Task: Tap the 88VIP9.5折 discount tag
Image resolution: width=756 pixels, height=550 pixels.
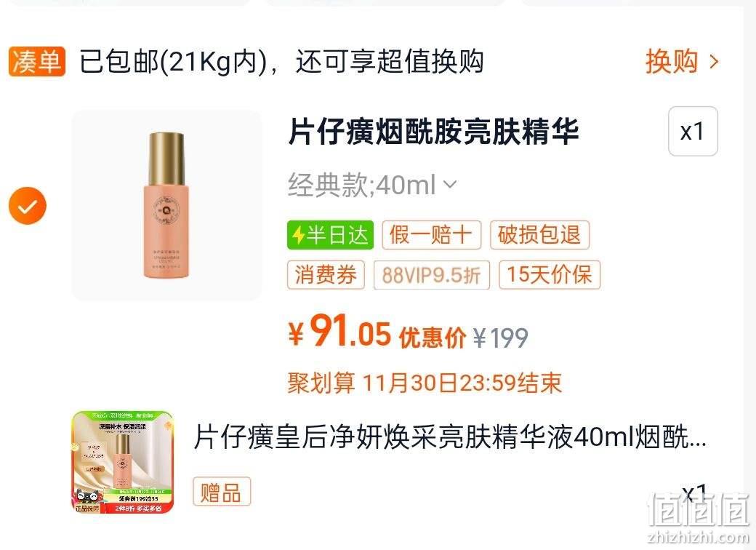Action: coord(432,275)
